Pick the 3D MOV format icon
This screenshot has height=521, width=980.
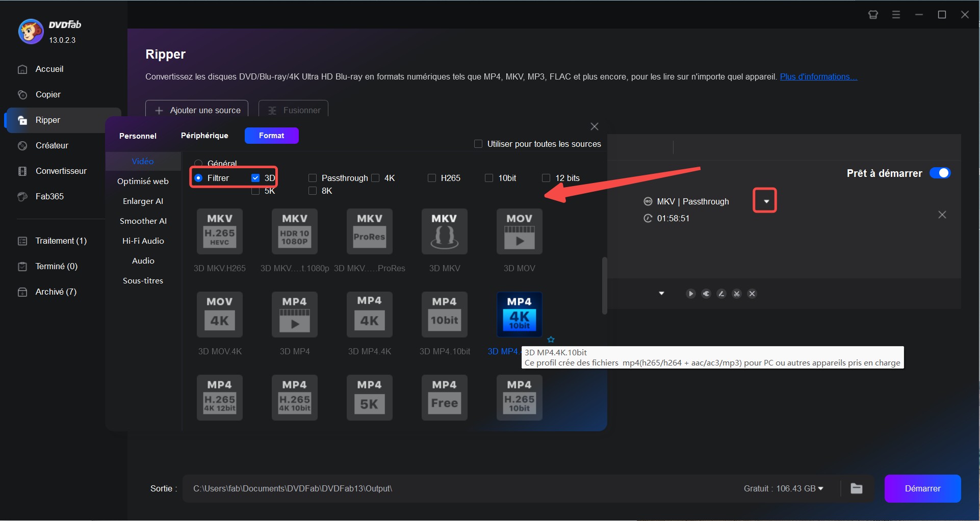pos(519,232)
